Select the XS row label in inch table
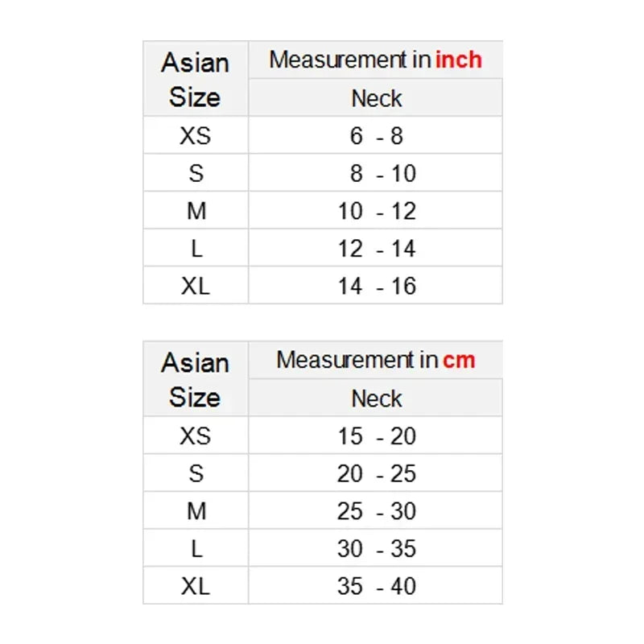 point(196,135)
